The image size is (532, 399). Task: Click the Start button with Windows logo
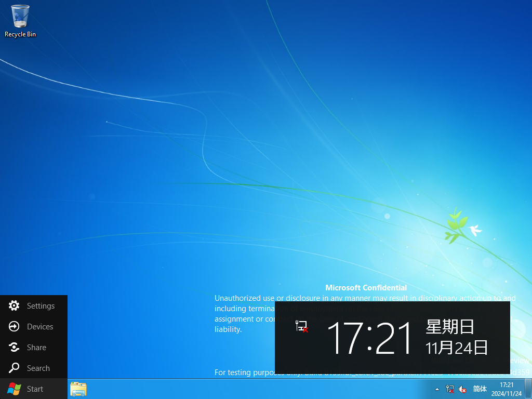(x=34, y=389)
